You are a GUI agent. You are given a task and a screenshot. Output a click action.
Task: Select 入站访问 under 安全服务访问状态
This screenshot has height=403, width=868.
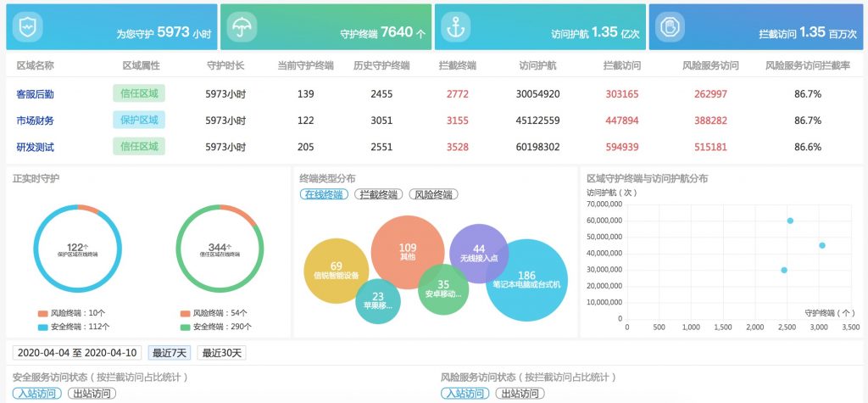(x=37, y=394)
